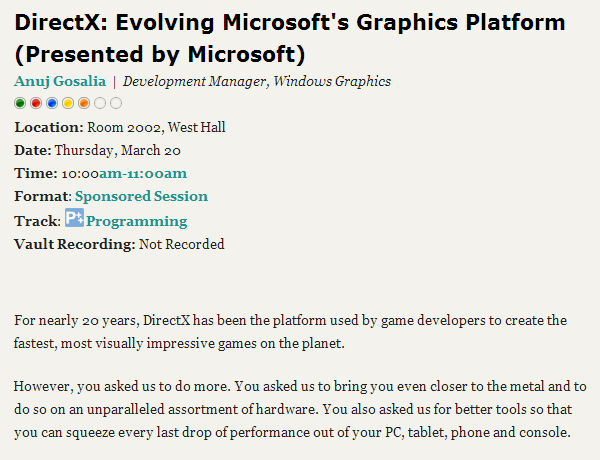This screenshot has width=600, height=460.
Task: Click the first empty white dot
Action: click(x=100, y=103)
